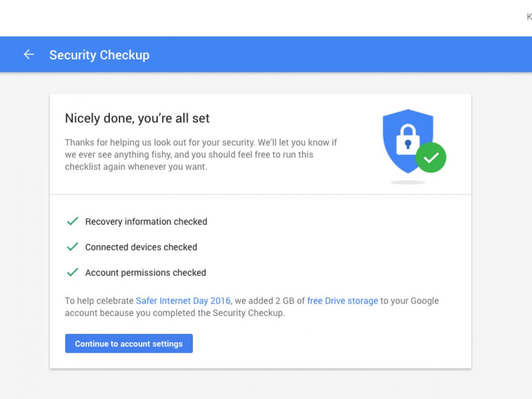Click the partially visible letter K at top right
The image size is (532, 399).
tap(529, 17)
